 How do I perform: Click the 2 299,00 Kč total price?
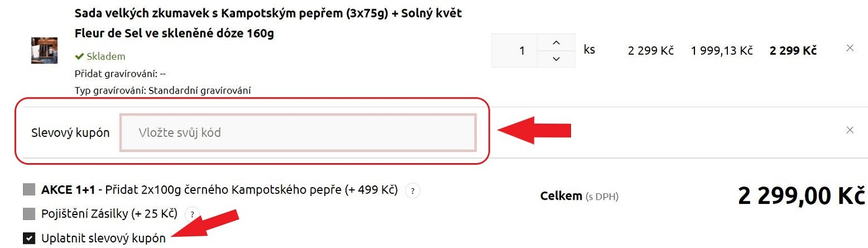point(800,196)
